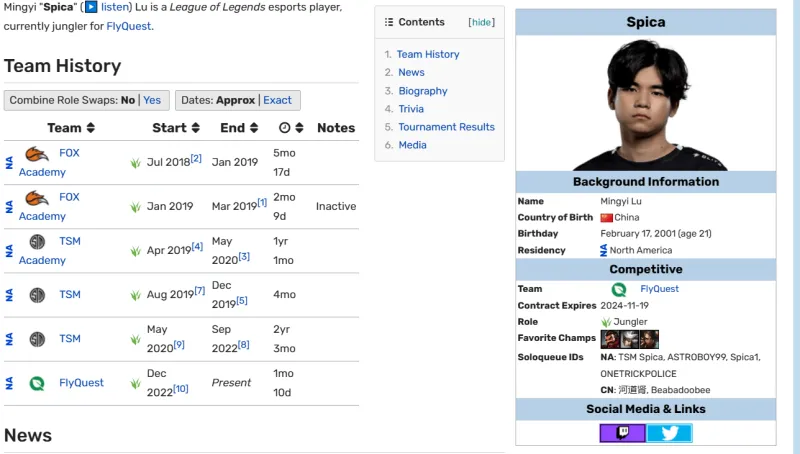Viewport: 800px width, 454px height.
Task: Click contract expiry date 2024-11-19
Action: 624,306
